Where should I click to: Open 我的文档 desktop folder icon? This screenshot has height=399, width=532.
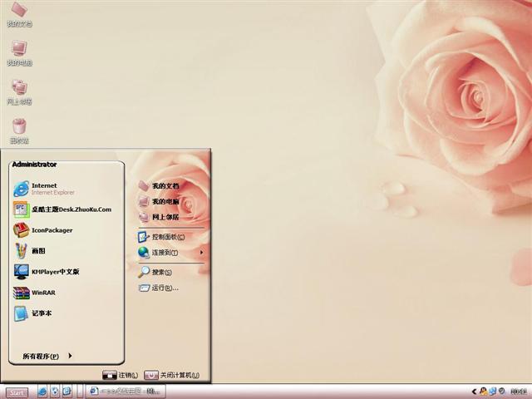[x=19, y=13]
